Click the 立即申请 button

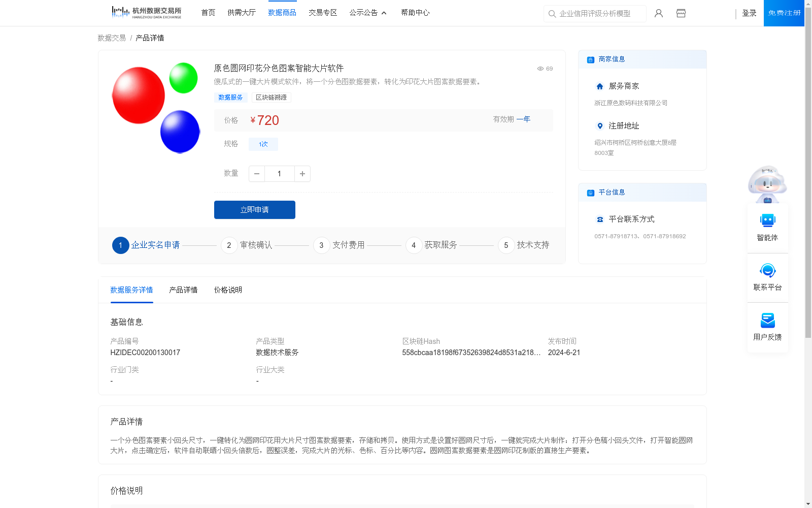(255, 210)
